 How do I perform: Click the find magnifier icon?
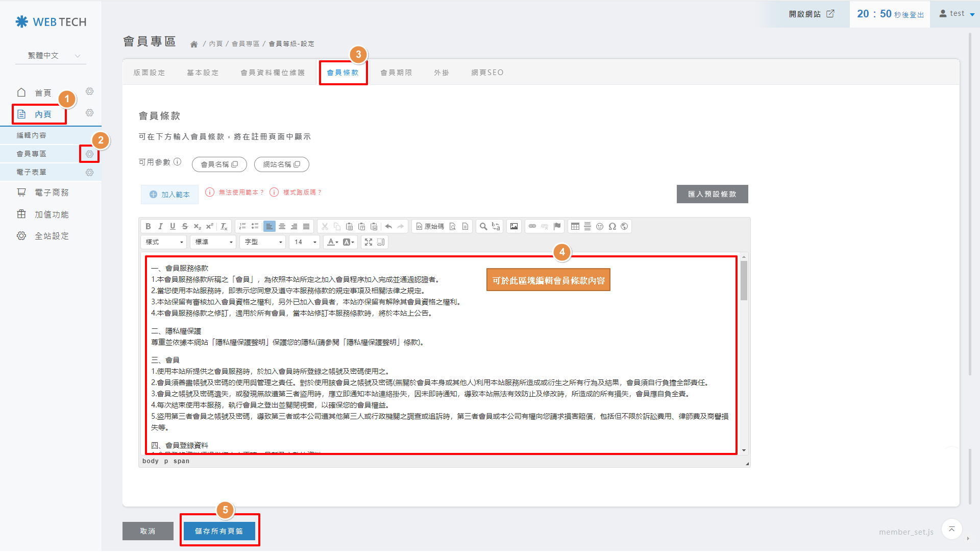[483, 227]
